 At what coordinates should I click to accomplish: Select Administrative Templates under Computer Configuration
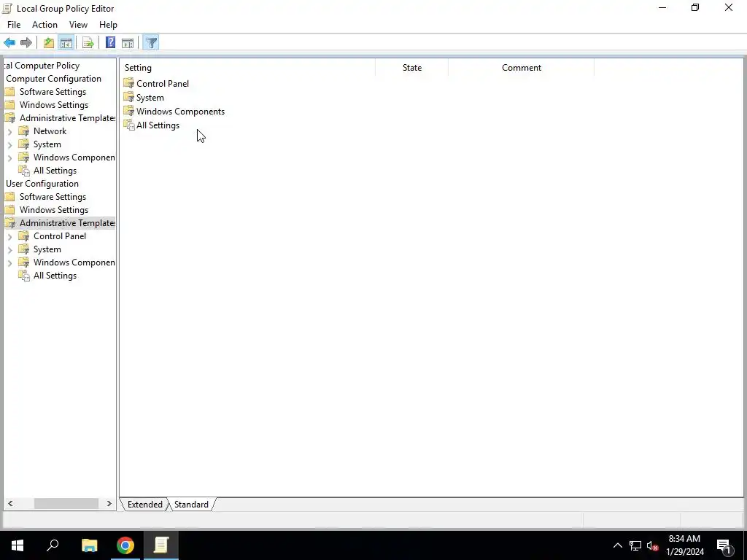[67, 118]
